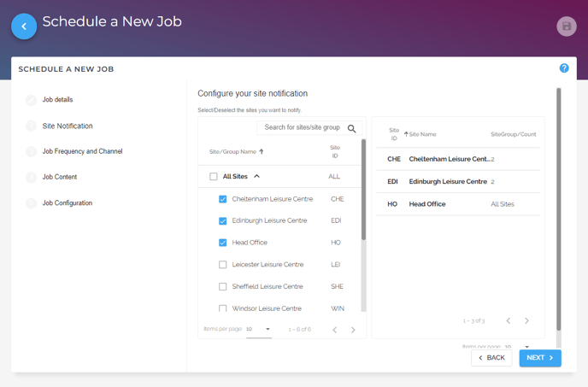Image resolution: width=588 pixels, height=387 pixels.
Task: Go to next page of selected sites
Action: [x=526, y=320]
